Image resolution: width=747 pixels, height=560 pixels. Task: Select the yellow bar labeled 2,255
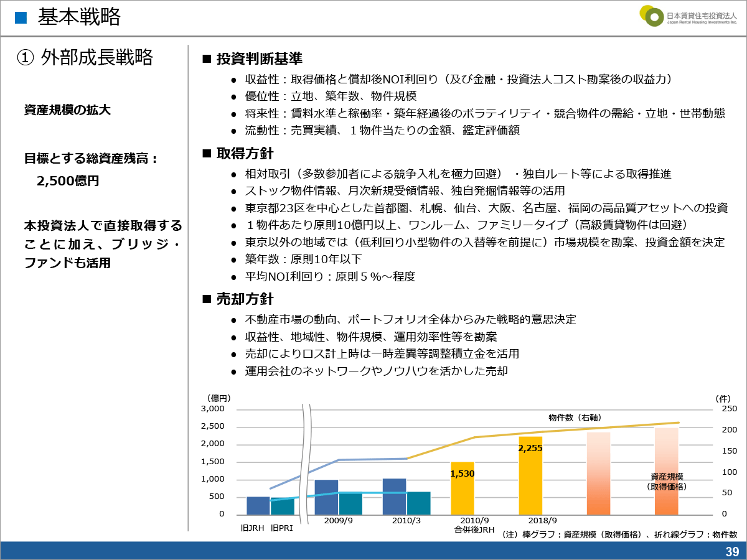click(530, 476)
